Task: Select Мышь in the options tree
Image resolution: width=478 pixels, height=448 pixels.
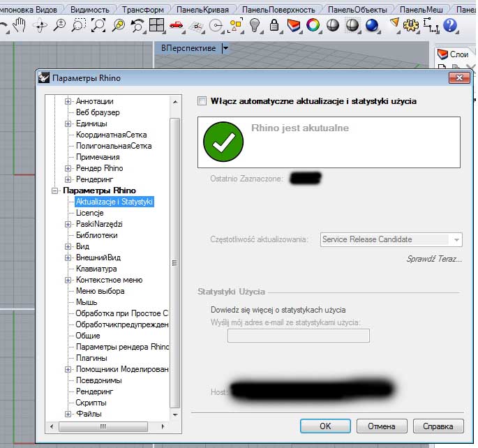Action: click(x=87, y=302)
